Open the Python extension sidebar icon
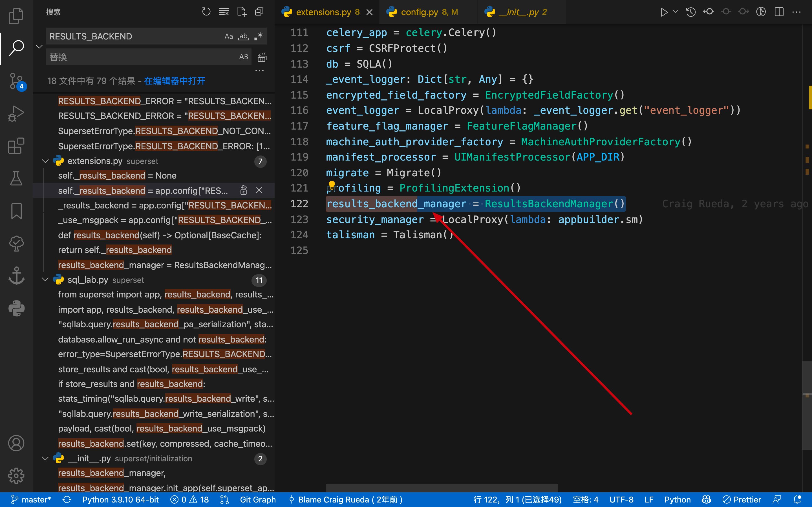The height and width of the screenshot is (507, 812). (x=16, y=308)
